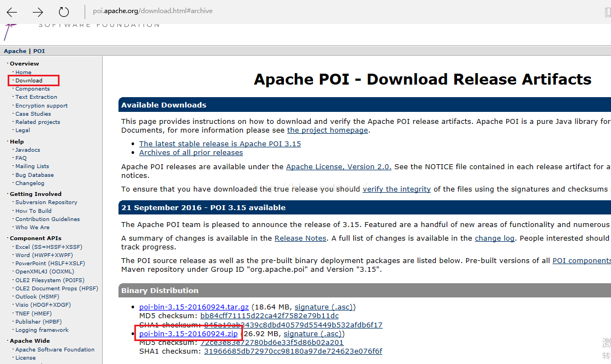Download poi-bin-3.15-20160924.zip
The height and width of the screenshot is (364, 611).
click(188, 334)
